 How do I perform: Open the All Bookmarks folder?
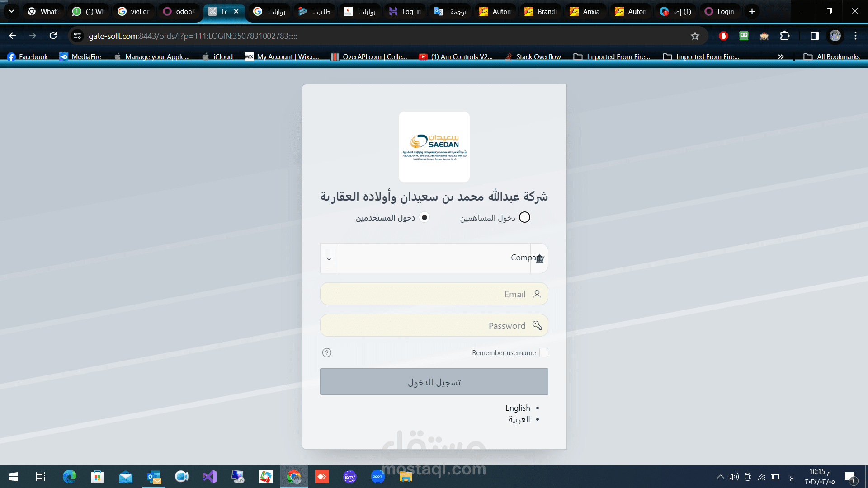coord(832,56)
